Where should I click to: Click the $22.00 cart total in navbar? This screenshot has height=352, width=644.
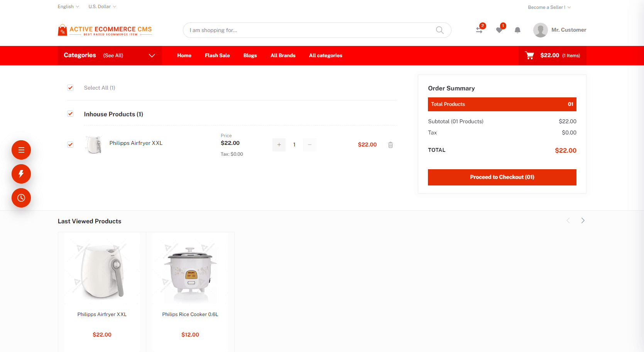coord(550,55)
